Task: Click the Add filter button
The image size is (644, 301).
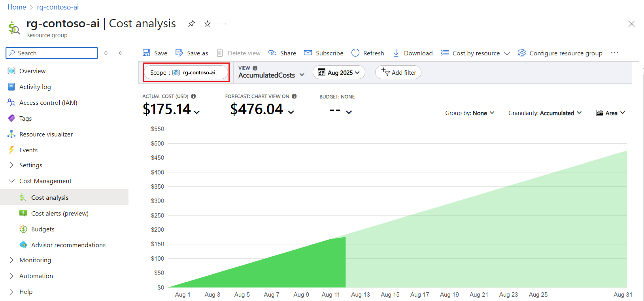Action: pos(398,72)
